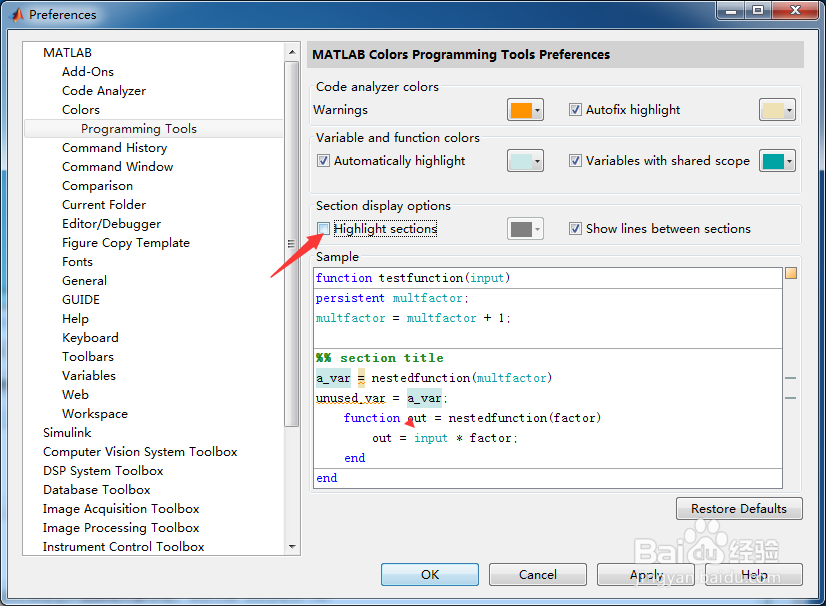Click the tree panel scrollbar thumb
The image size is (826, 606).
292,244
